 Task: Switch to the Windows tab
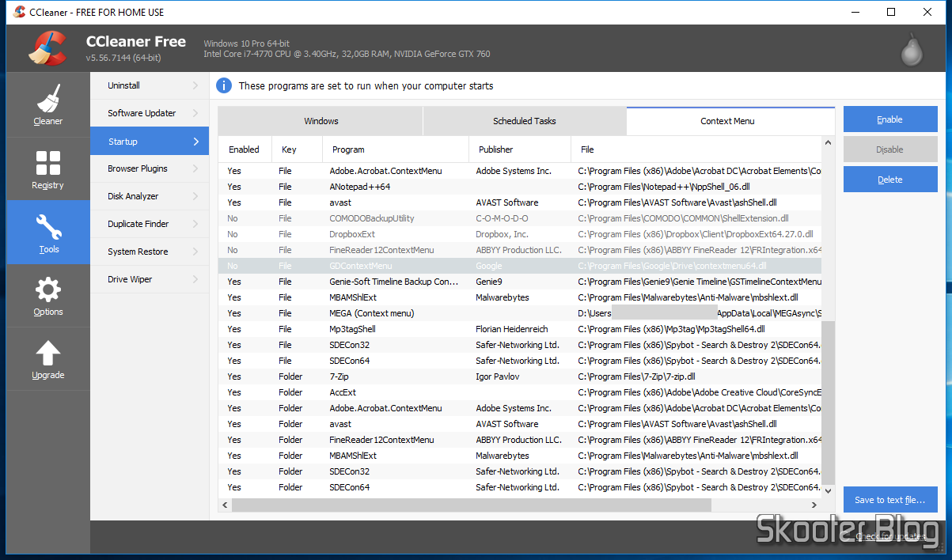click(320, 121)
